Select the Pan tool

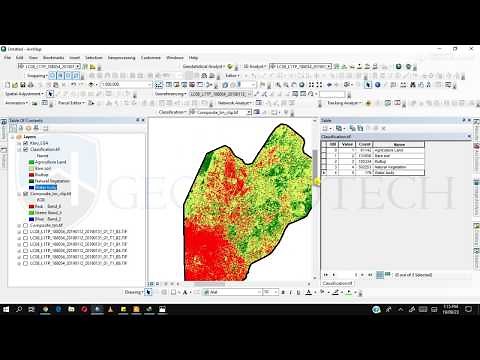(294, 85)
